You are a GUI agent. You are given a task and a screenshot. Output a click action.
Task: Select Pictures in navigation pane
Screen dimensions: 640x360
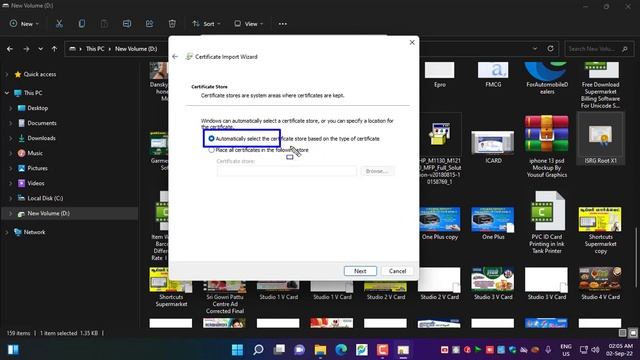pos(37,169)
